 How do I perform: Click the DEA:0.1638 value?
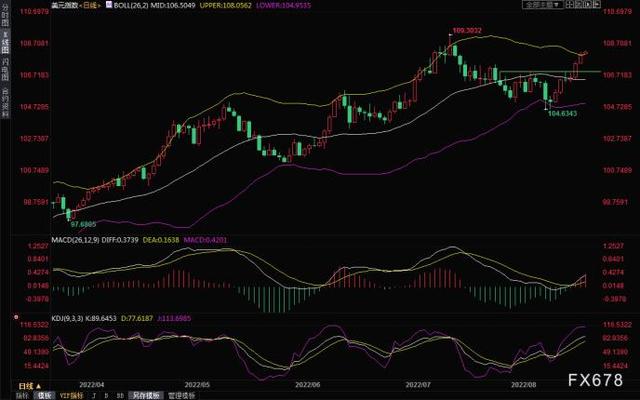click(161, 240)
